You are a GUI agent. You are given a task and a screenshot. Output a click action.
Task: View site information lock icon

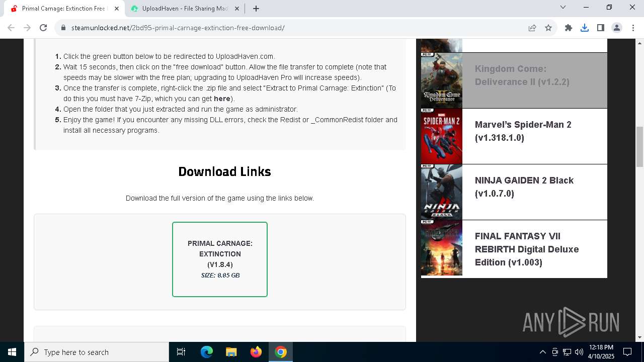tap(63, 28)
